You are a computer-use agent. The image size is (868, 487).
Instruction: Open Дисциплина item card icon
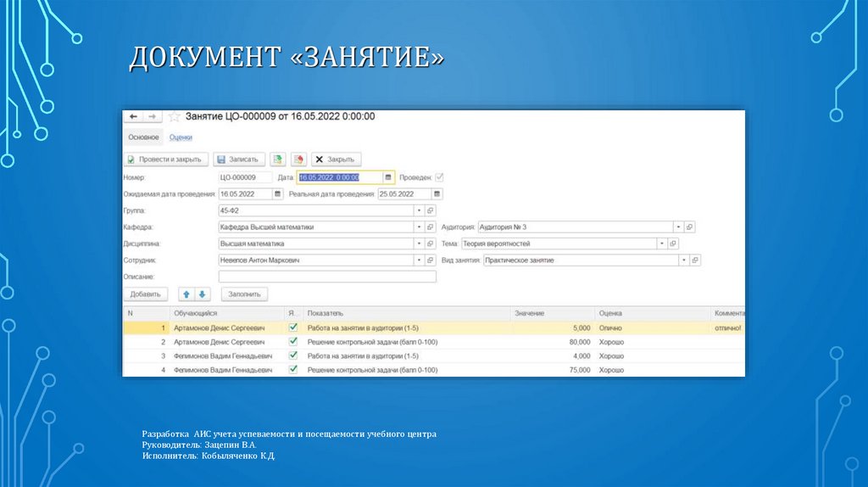(430, 243)
